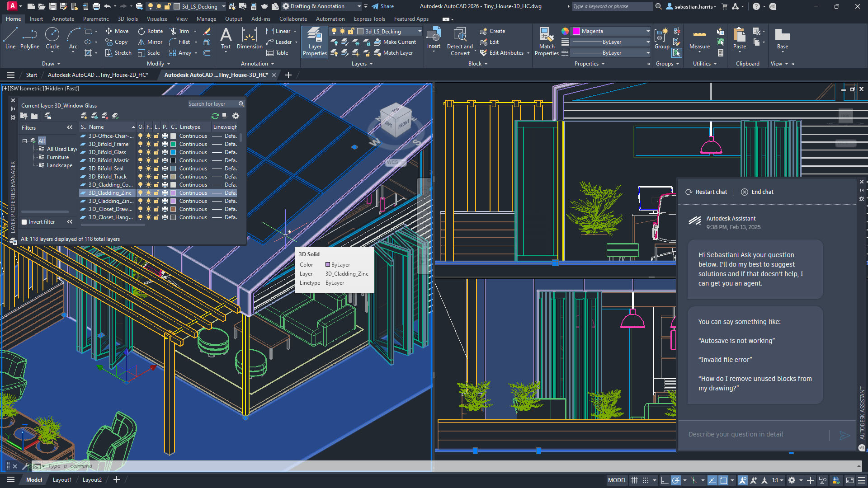Use the Match Properties tool

click(x=547, y=41)
